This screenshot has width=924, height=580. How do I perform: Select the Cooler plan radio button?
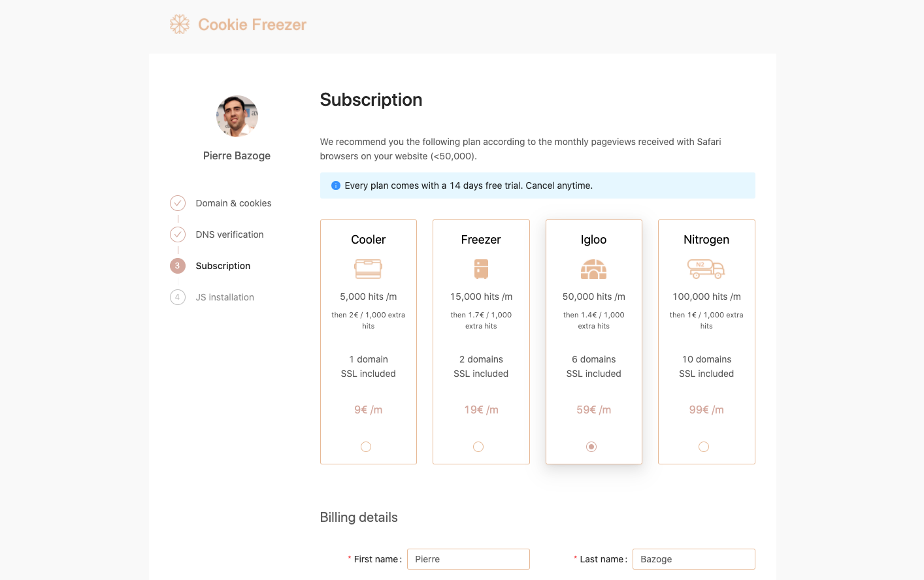click(366, 446)
